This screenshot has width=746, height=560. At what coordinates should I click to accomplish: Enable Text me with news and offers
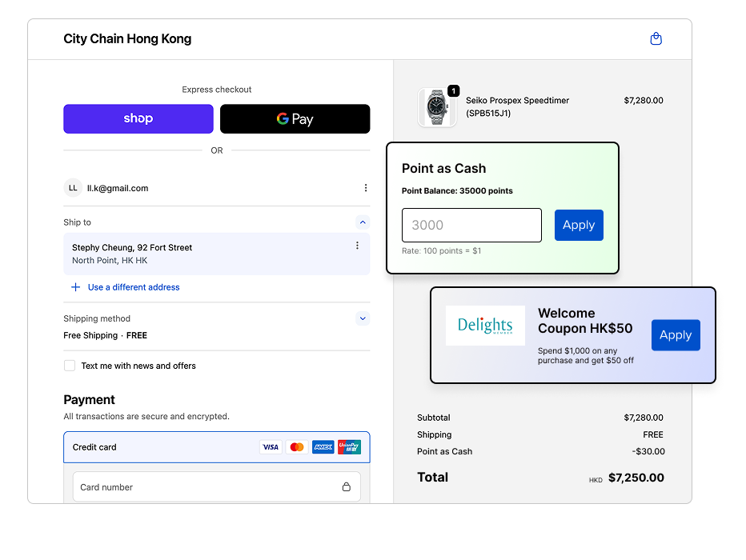coord(71,366)
